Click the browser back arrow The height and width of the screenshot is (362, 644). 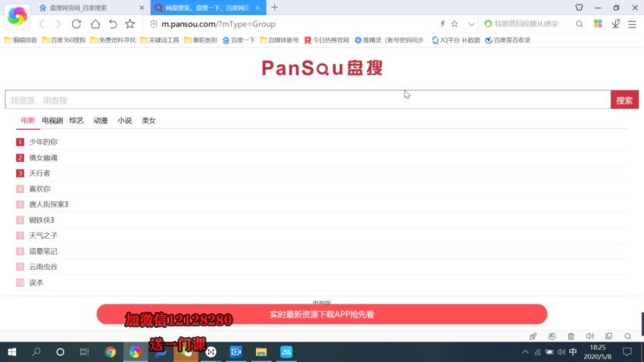click(42, 24)
